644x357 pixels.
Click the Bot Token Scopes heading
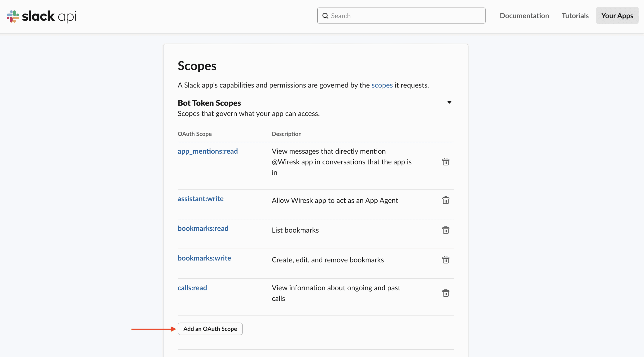[209, 103]
